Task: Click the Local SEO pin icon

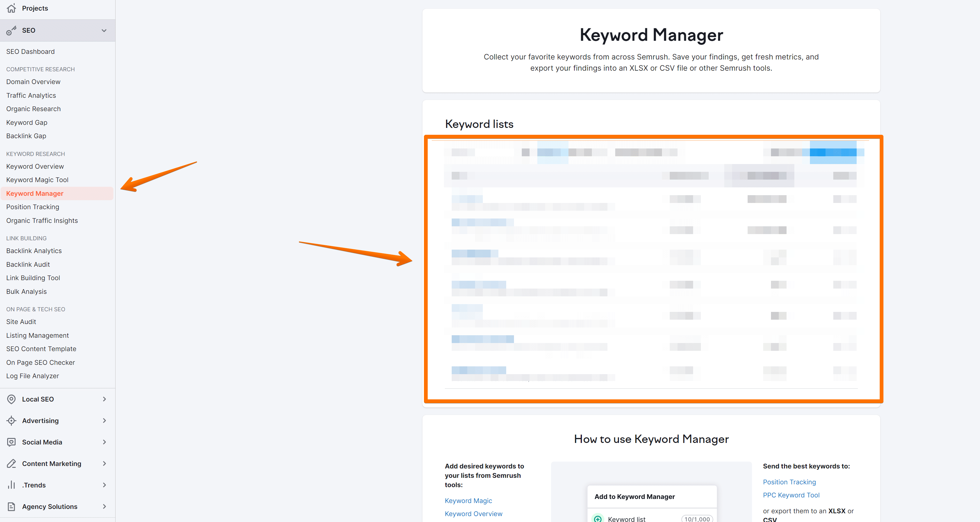Action: click(x=12, y=399)
